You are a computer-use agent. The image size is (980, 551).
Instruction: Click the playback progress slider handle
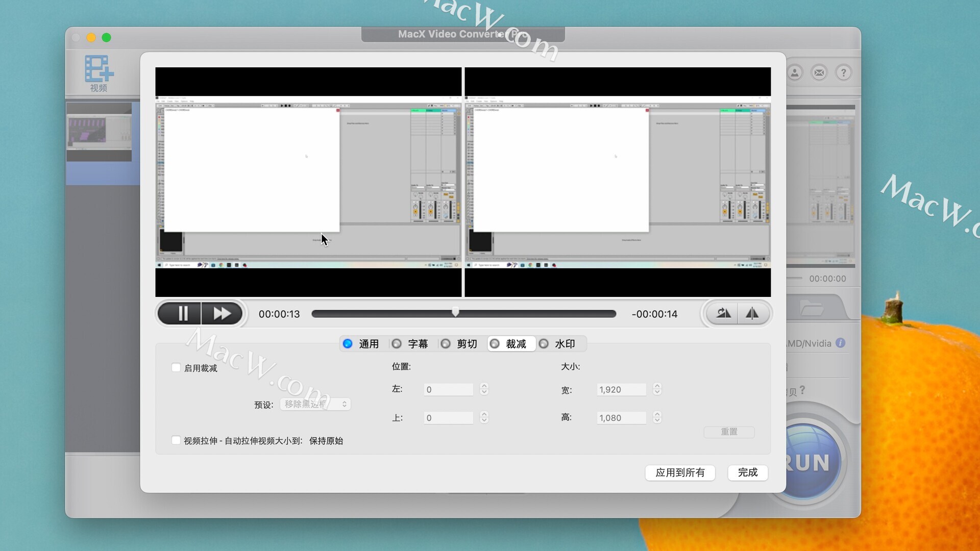click(455, 312)
